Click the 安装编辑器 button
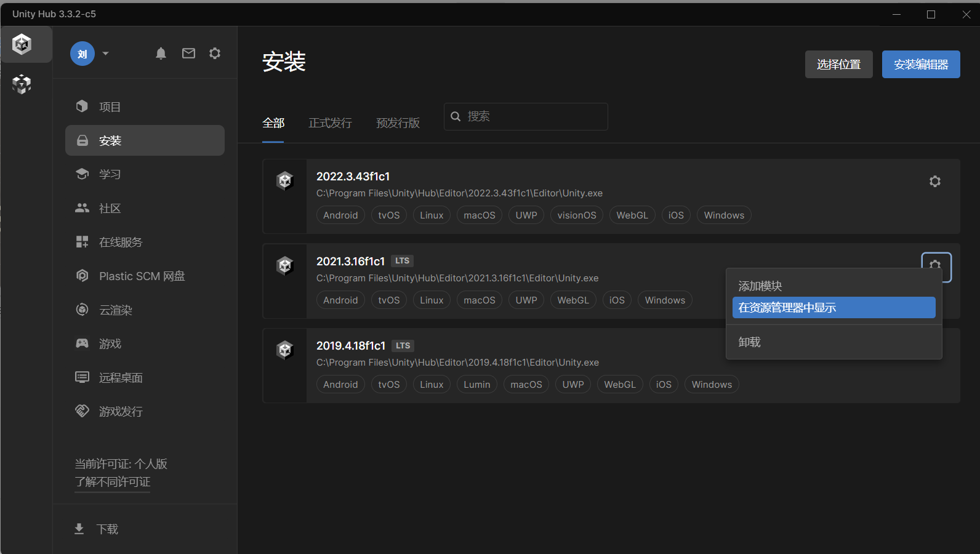 coord(921,64)
